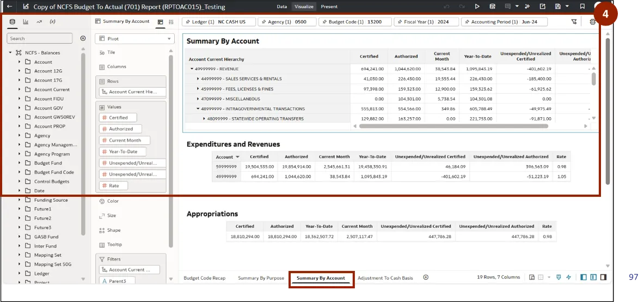Click the Save icon

[x=556, y=7]
